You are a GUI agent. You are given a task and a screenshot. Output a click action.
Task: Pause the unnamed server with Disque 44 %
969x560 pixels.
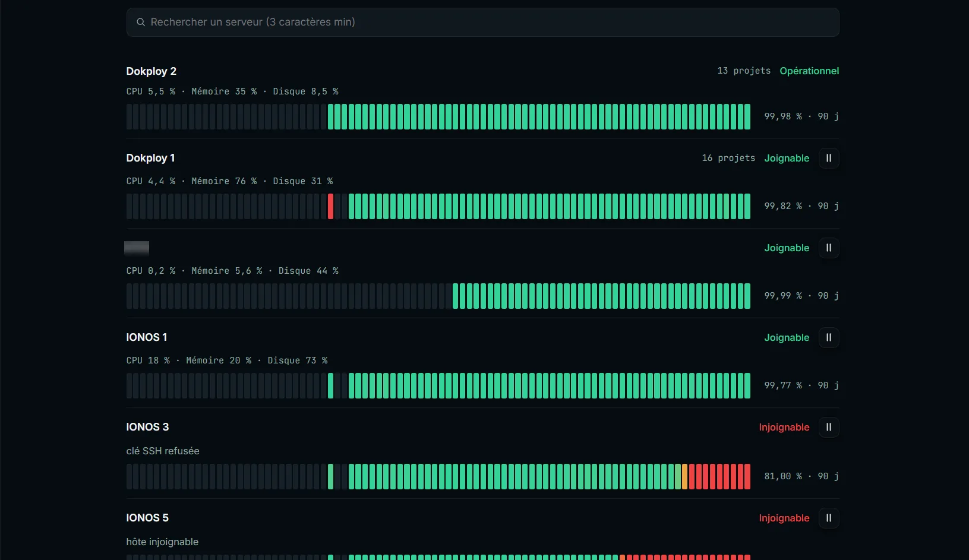829,248
